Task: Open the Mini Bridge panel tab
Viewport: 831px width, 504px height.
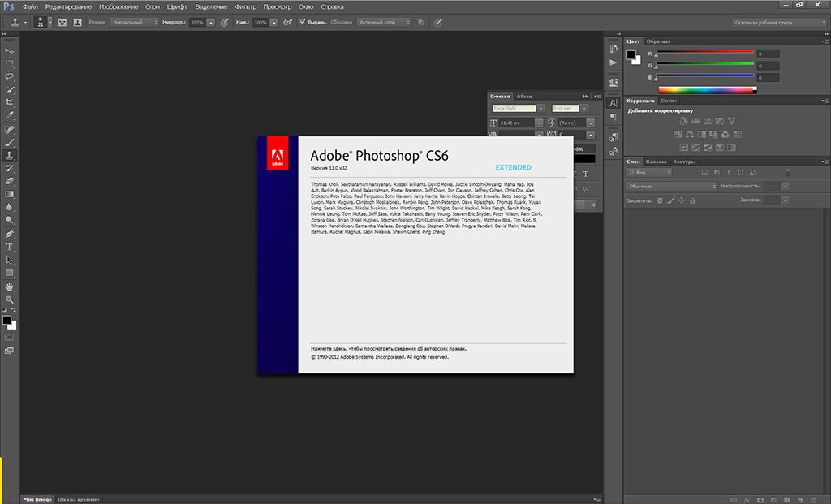Action: (37, 498)
